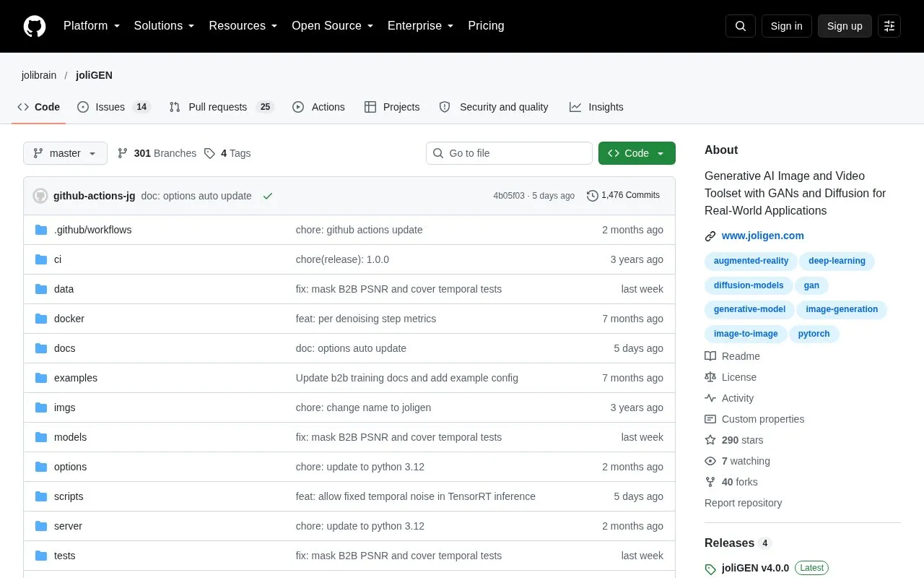Expand the Platform navigation menu

click(92, 26)
